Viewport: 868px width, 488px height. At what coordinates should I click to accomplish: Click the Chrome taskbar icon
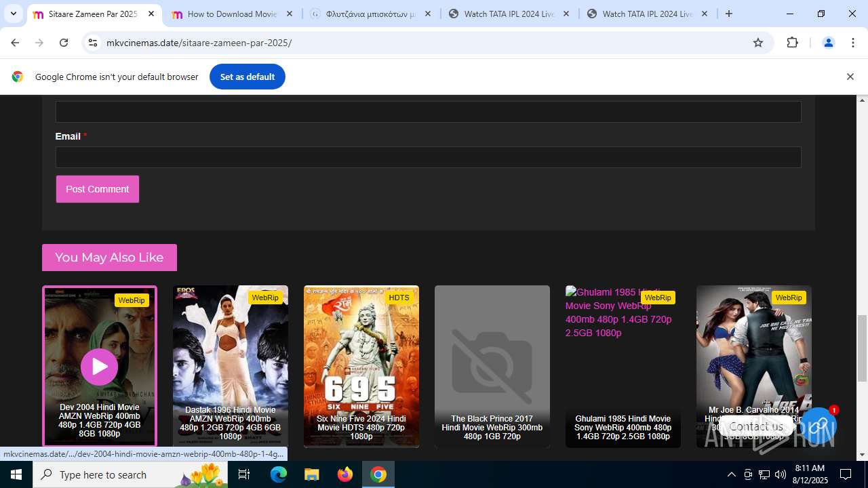[378, 474]
